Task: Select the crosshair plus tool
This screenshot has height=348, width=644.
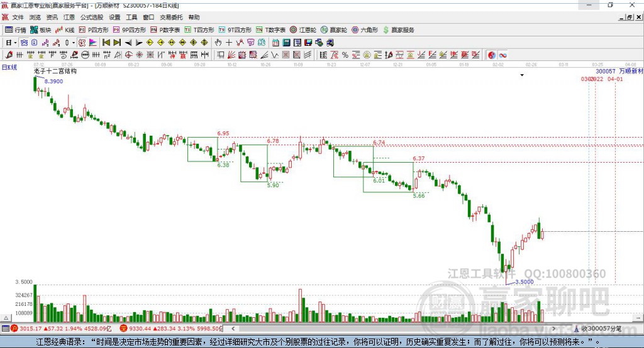Action: [229, 43]
